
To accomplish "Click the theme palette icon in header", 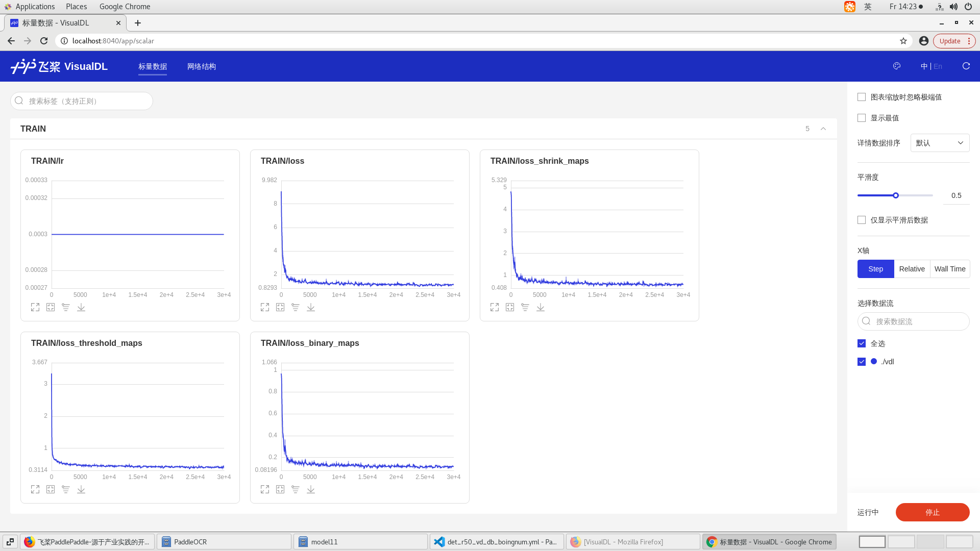I will 897,66.
